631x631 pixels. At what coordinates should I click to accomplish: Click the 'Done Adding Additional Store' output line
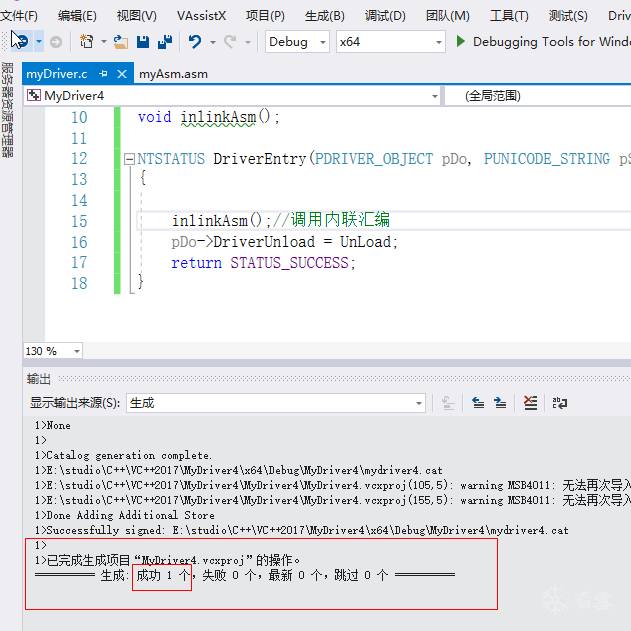[124, 515]
